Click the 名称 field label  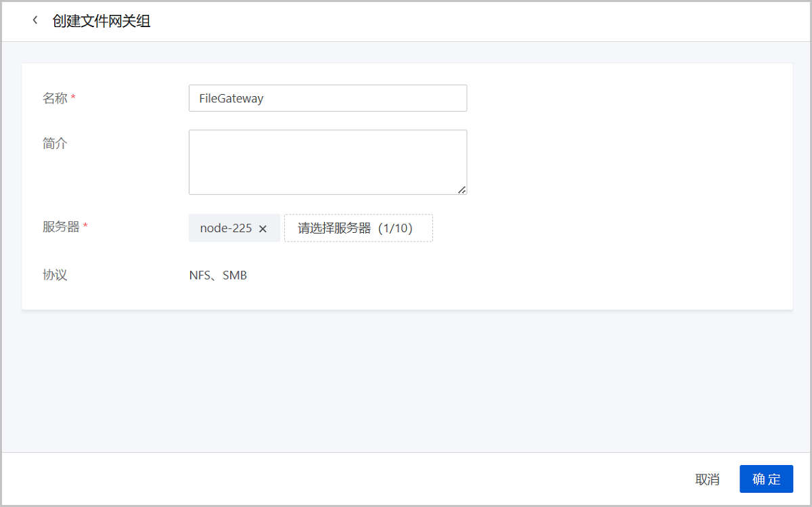tap(55, 98)
